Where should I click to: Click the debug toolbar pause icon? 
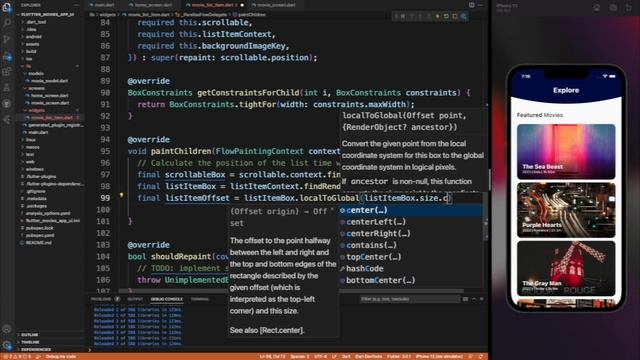(402, 16)
